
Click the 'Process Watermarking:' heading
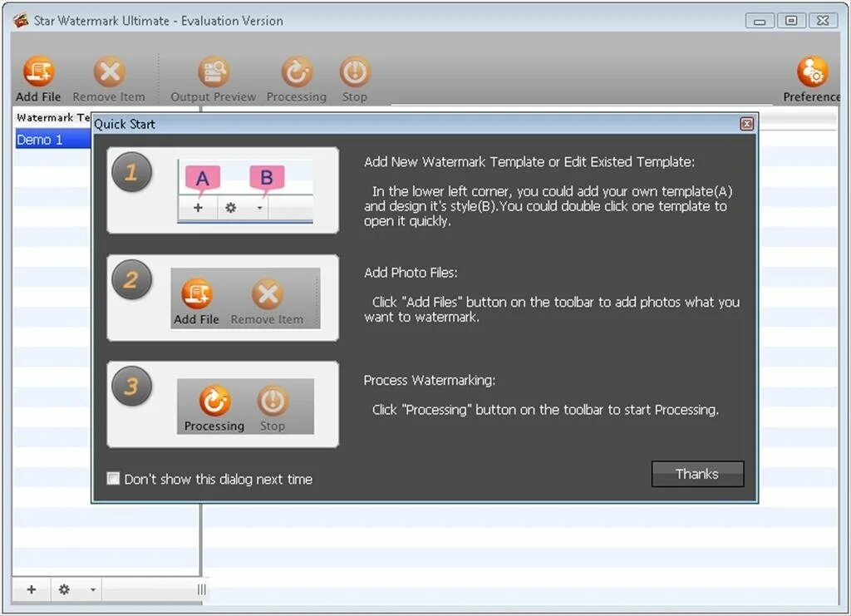(x=430, y=381)
